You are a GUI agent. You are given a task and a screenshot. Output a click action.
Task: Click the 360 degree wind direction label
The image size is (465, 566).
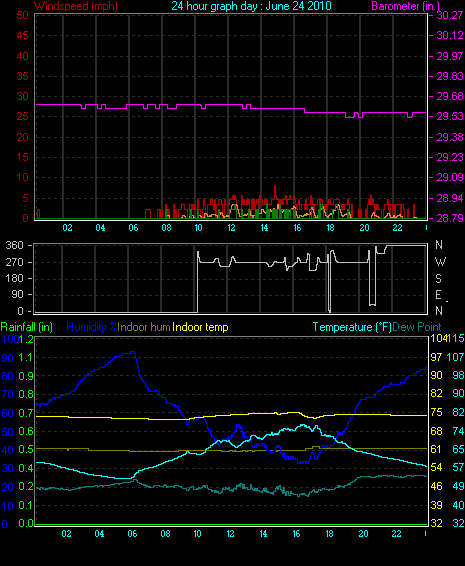pos(14,245)
